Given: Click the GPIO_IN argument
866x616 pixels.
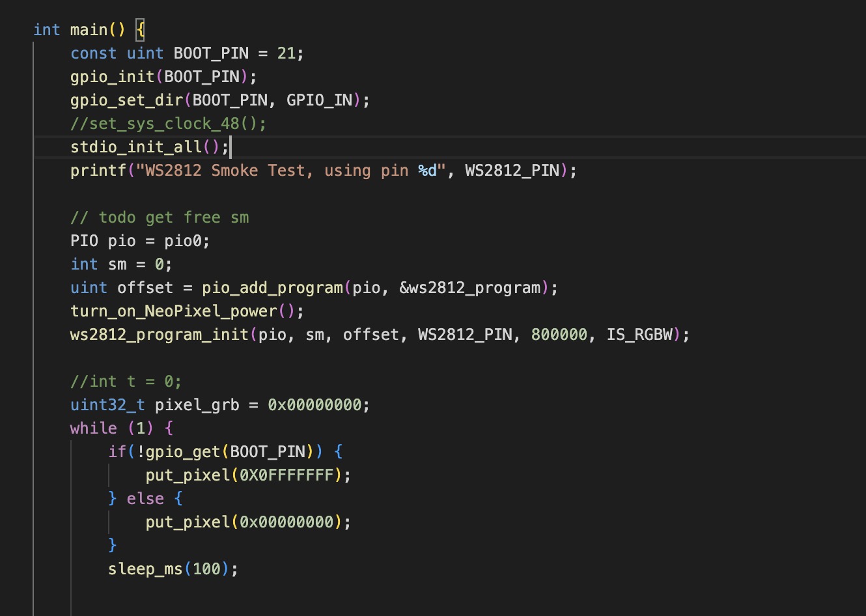Looking at the screenshot, I should [319, 100].
